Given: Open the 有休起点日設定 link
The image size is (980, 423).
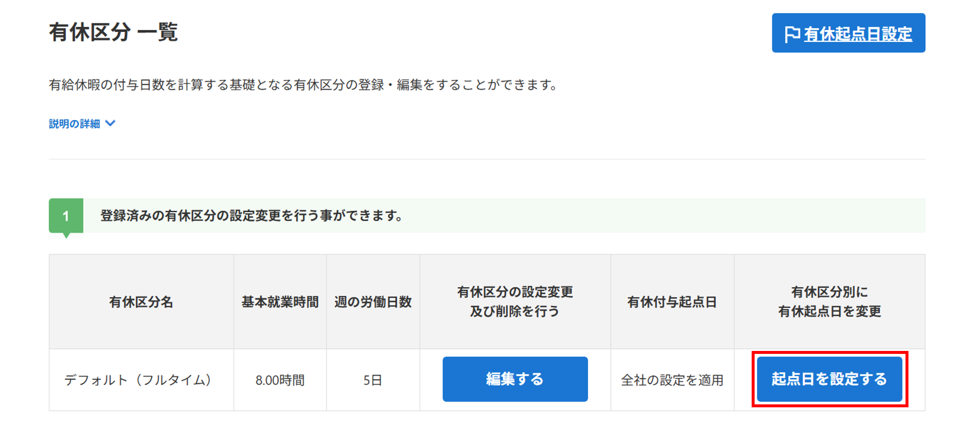Looking at the screenshot, I should [x=857, y=34].
